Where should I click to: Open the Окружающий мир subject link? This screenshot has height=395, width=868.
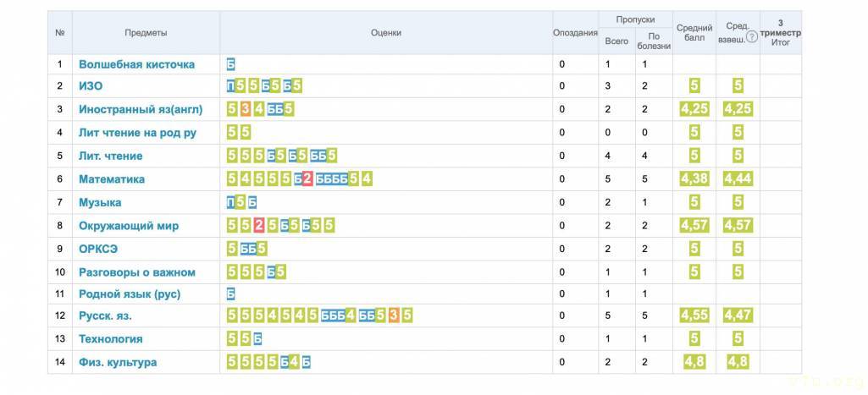click(x=128, y=226)
